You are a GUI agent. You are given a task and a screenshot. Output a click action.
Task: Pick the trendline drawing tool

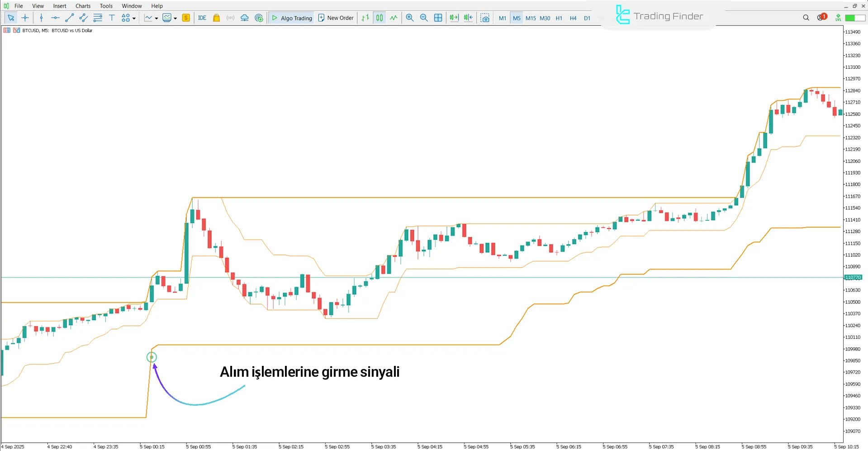(x=69, y=18)
